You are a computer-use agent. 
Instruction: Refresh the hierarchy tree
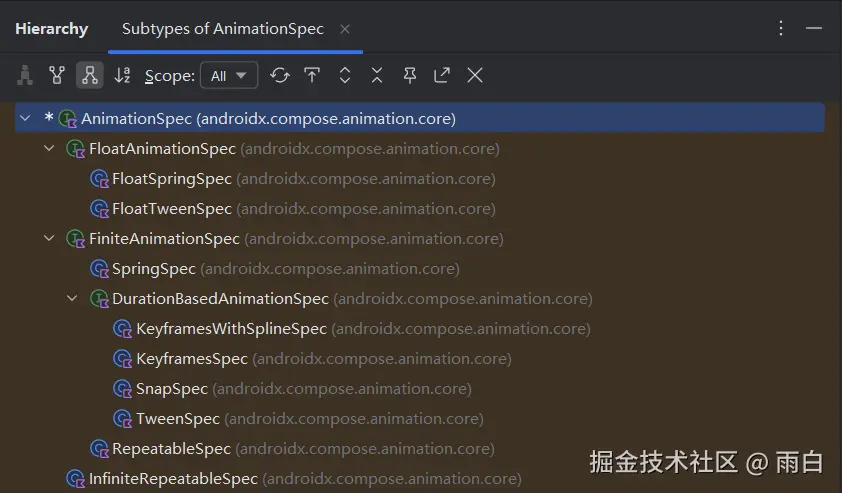pos(280,75)
